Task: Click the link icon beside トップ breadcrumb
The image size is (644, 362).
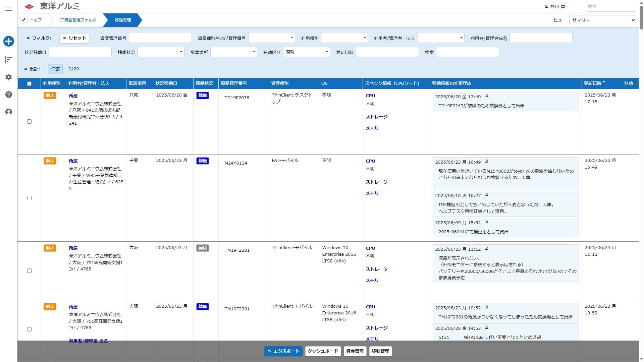Action: click(x=24, y=20)
